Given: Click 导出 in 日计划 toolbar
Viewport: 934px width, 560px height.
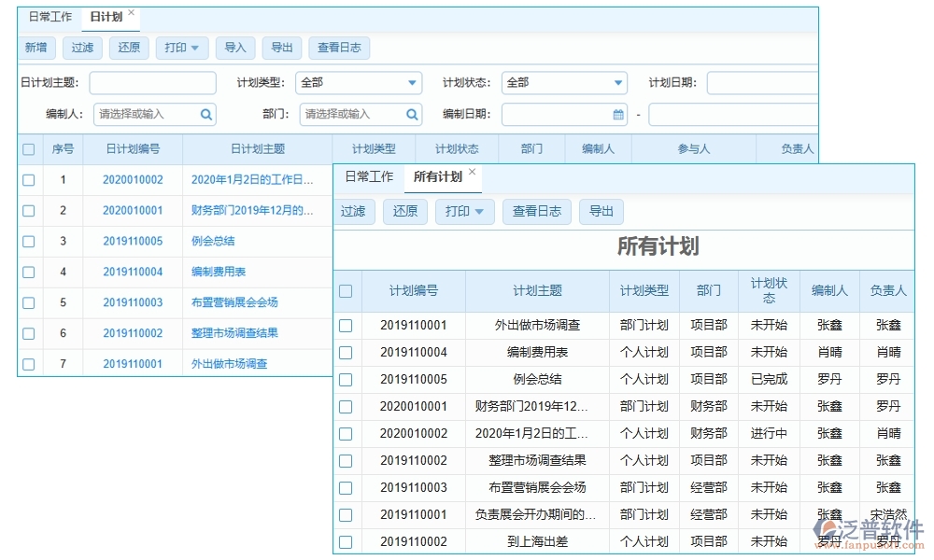Looking at the screenshot, I should [x=282, y=48].
